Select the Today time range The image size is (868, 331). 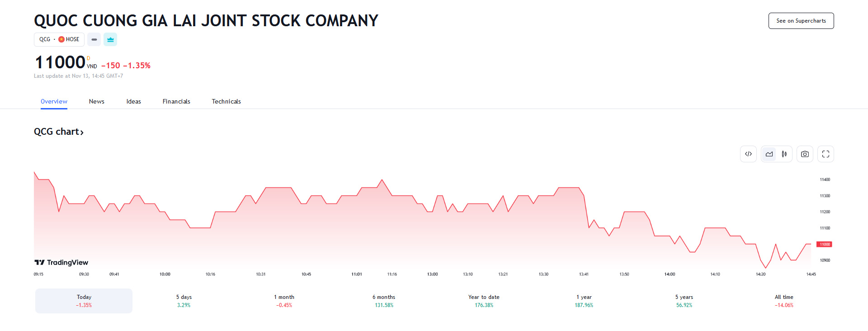[84, 301]
